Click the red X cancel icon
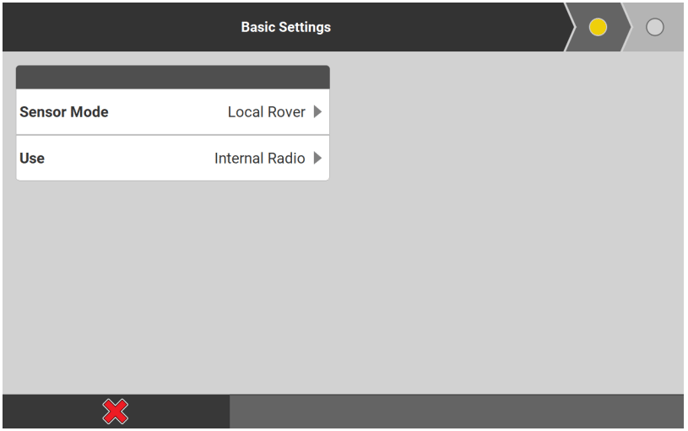 tap(115, 411)
